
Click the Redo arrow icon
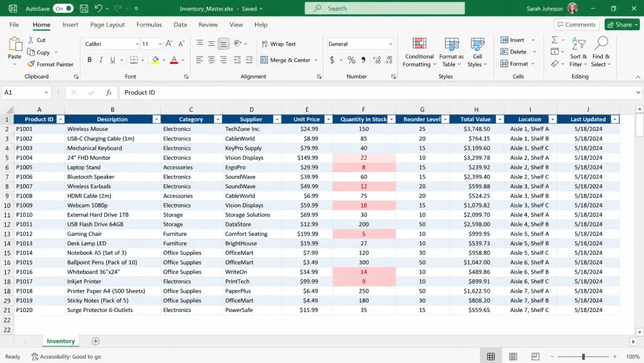coord(118,8)
